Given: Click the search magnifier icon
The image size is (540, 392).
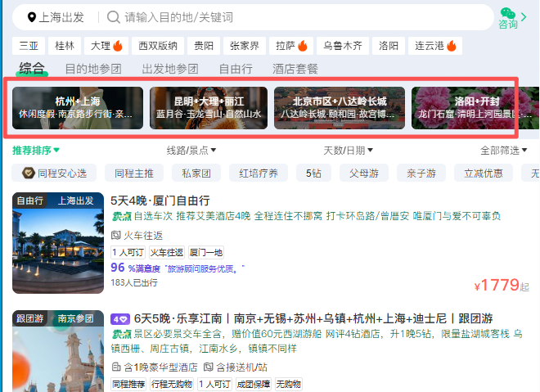Looking at the screenshot, I should pyautogui.click(x=113, y=17).
